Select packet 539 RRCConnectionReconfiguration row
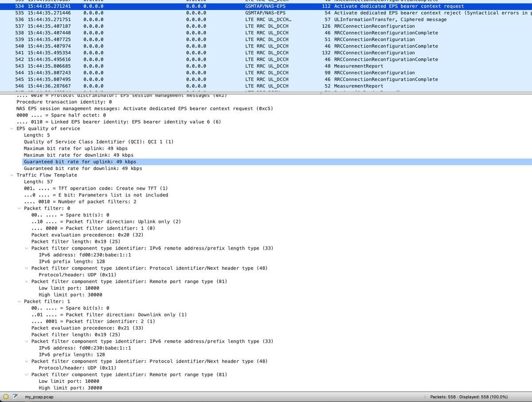The width and height of the screenshot is (532, 402). point(266,39)
